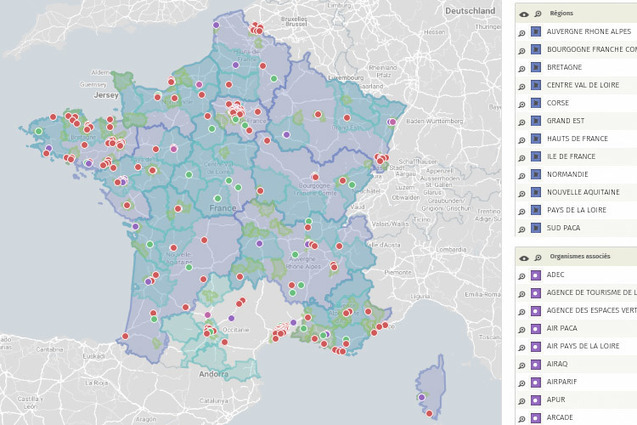Select the HAUTS DE FRANCE entry
Screen dimensions: 637x425
coord(577,139)
